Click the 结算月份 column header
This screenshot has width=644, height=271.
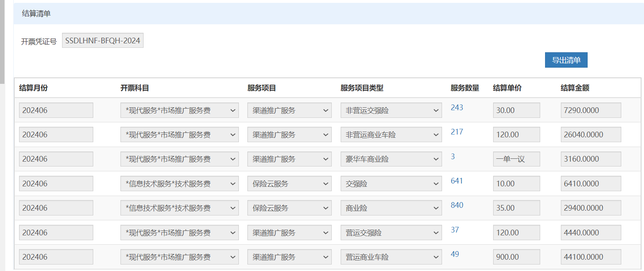pos(33,88)
